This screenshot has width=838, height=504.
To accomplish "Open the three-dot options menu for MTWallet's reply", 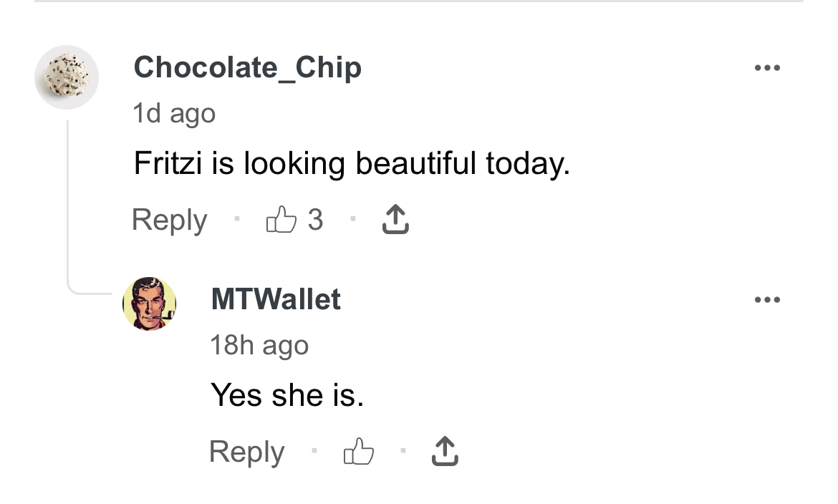I will click(x=767, y=300).
